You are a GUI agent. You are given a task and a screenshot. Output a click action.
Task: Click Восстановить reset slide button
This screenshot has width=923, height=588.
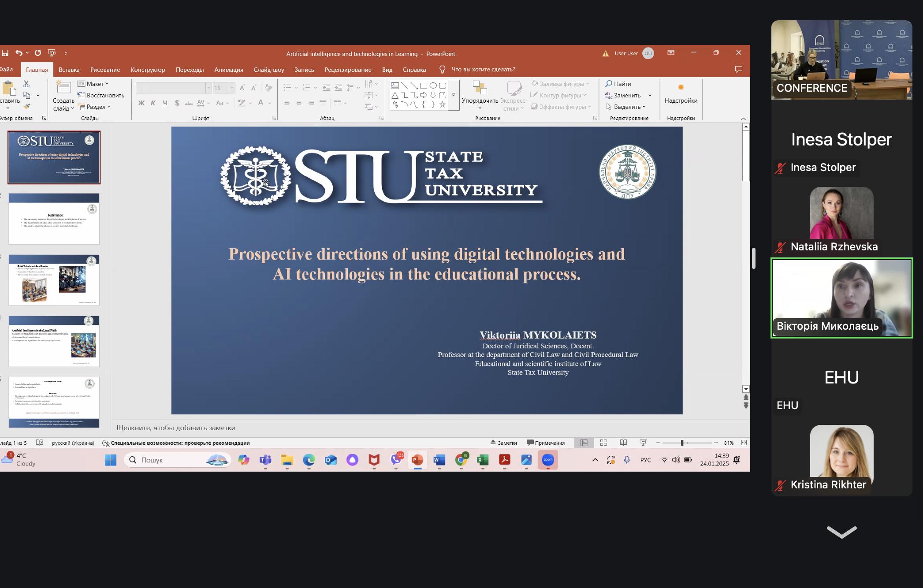tap(101, 95)
